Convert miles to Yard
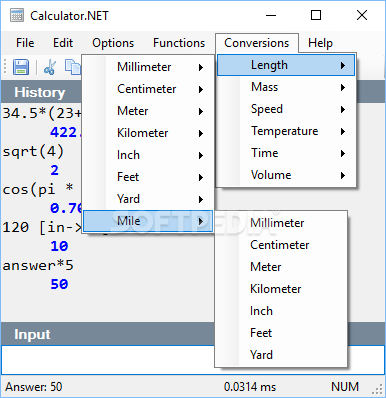Screen dimensions: 386x398 (281, 355)
